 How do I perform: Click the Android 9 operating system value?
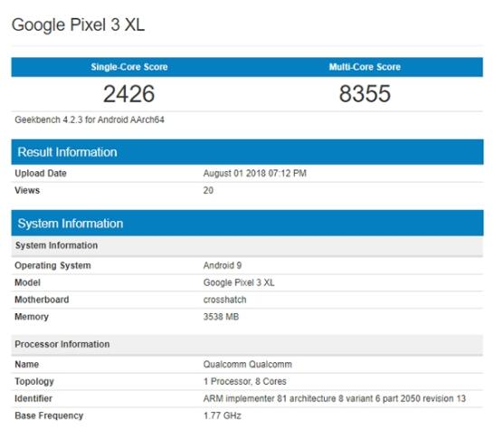(222, 265)
